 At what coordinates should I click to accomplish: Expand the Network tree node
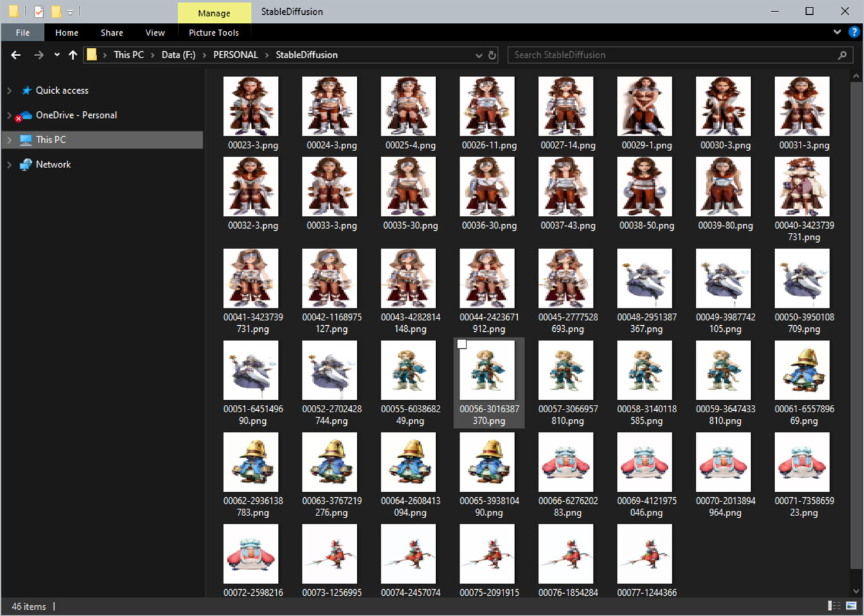pos(9,165)
